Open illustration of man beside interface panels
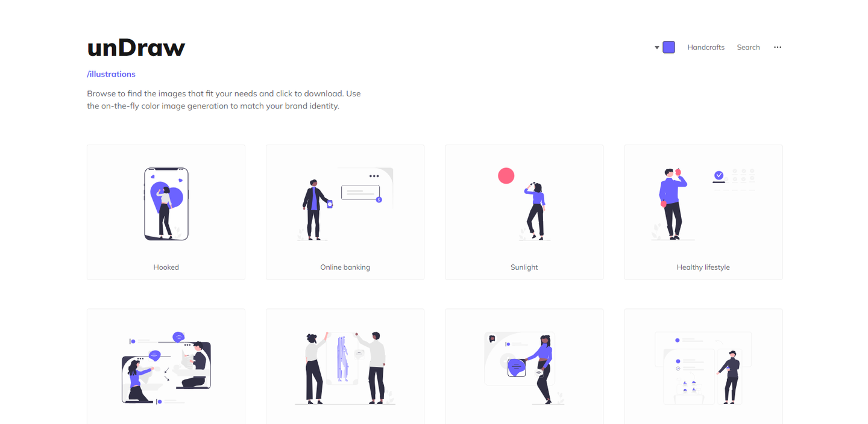The image size is (868, 424). click(703, 366)
